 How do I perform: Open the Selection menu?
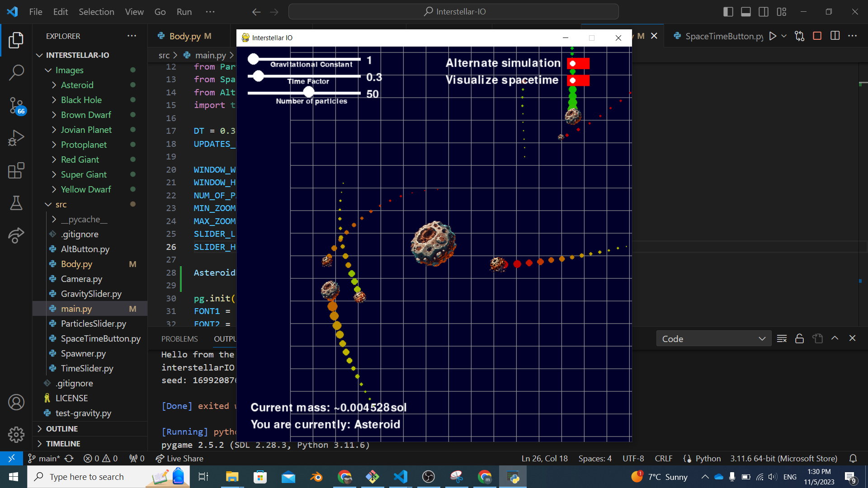96,12
